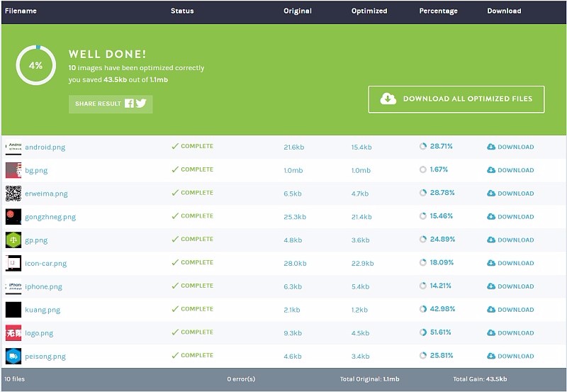Click the pie percentage icon for bg.png
Viewport: 567px width, 392px height.
(423, 170)
